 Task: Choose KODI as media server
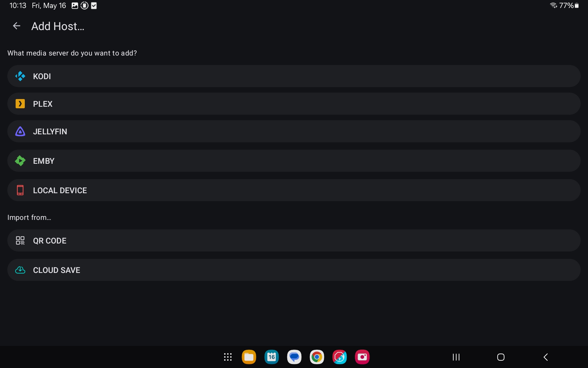click(x=293, y=76)
